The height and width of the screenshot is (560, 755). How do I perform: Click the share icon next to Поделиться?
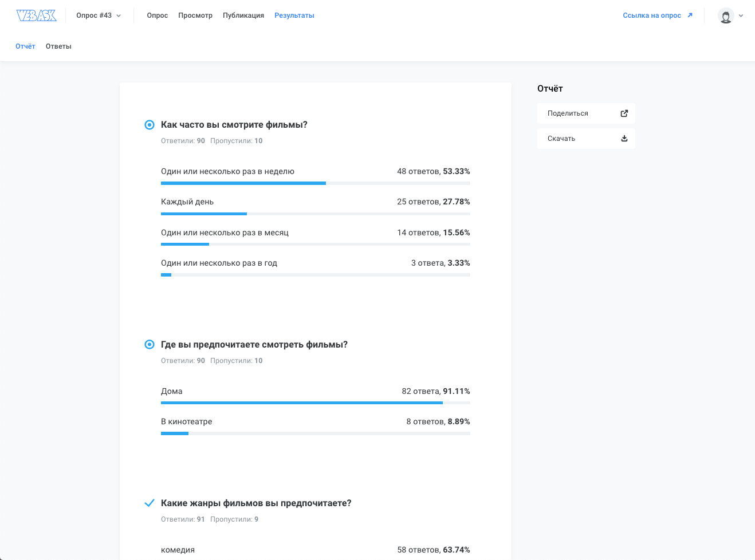(x=624, y=113)
